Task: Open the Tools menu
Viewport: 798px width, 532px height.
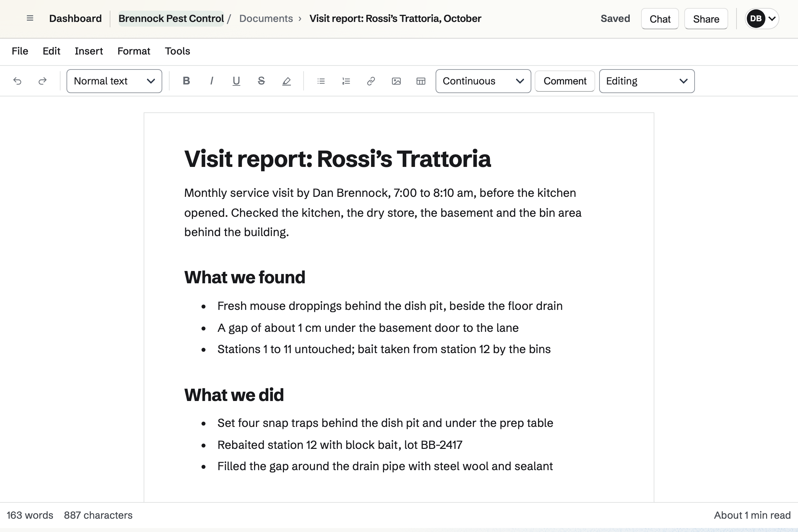Action: click(x=178, y=51)
